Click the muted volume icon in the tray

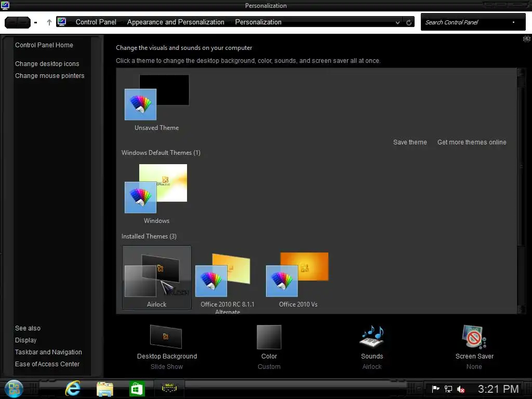point(460,389)
